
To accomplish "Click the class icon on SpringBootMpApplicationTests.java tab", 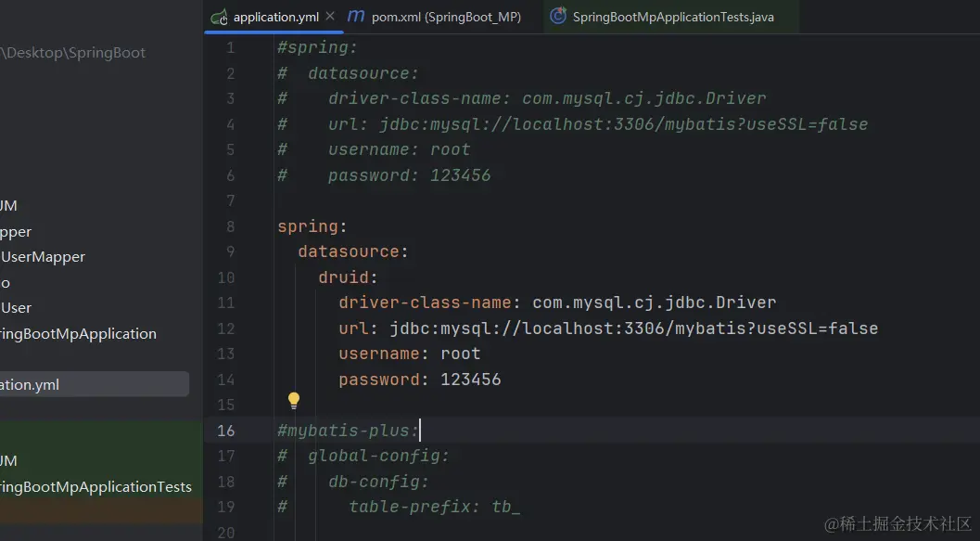I will click(x=557, y=16).
